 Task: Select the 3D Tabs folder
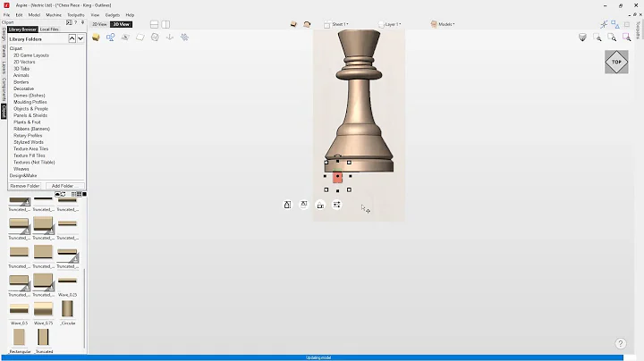[21, 69]
